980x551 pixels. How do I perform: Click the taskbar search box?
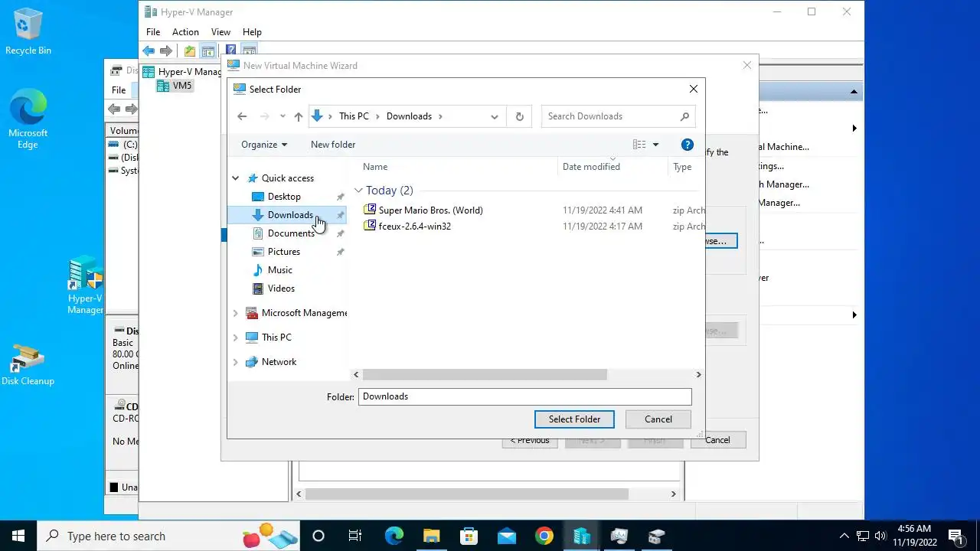tap(168, 536)
